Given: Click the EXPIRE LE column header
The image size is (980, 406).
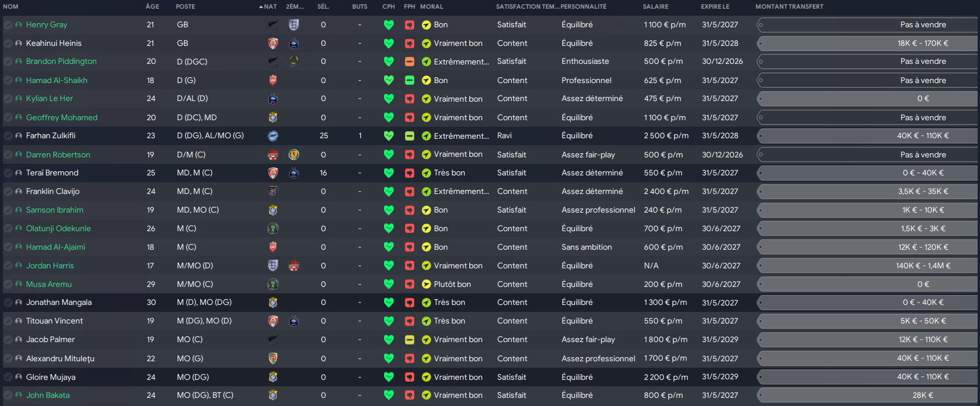Looking at the screenshot, I should (x=715, y=7).
